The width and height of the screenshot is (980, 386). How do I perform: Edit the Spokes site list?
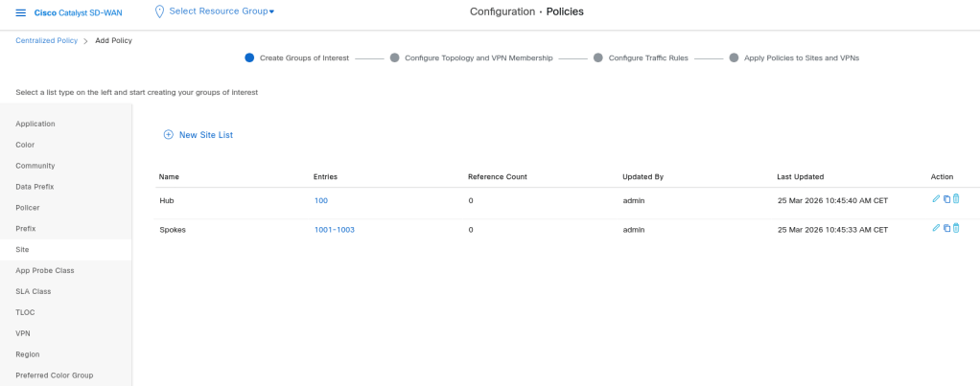(x=936, y=228)
